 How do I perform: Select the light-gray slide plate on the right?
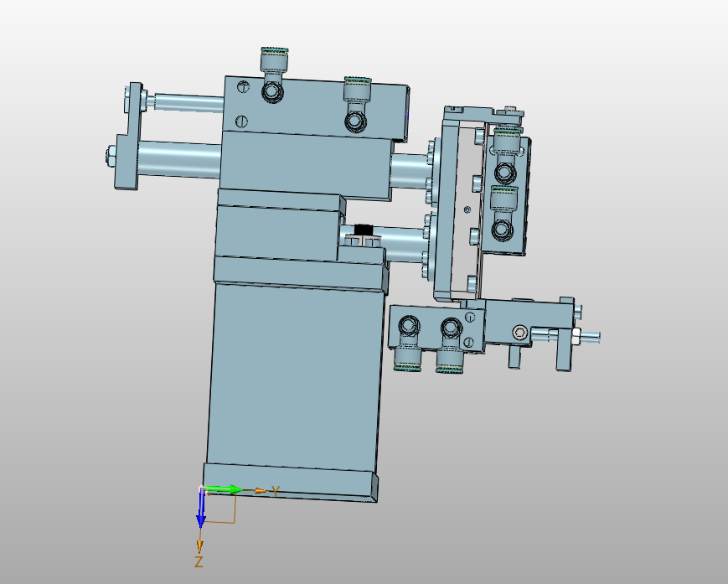click(x=467, y=211)
